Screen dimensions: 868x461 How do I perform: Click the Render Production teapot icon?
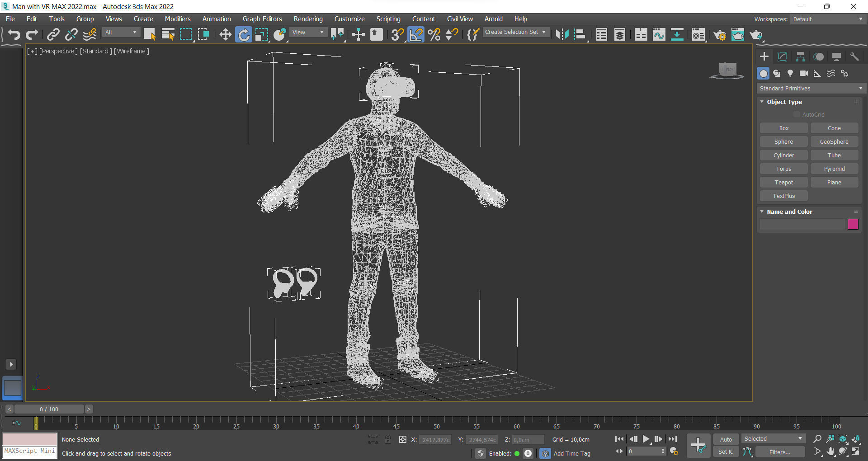(x=756, y=35)
